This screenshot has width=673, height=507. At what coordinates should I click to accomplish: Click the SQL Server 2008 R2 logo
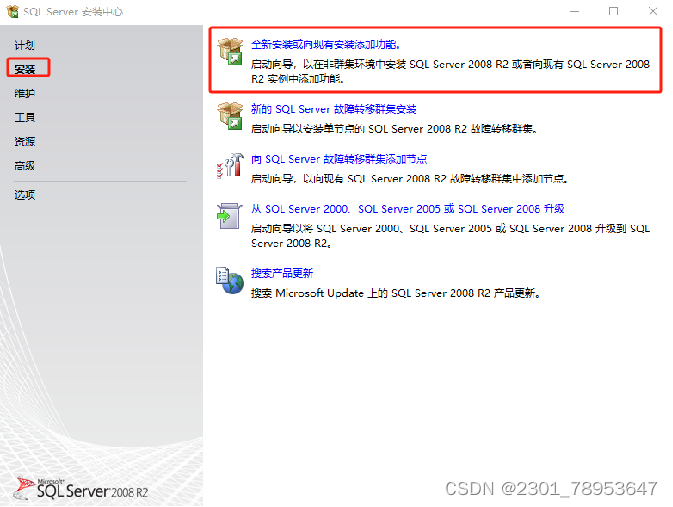click(82, 488)
